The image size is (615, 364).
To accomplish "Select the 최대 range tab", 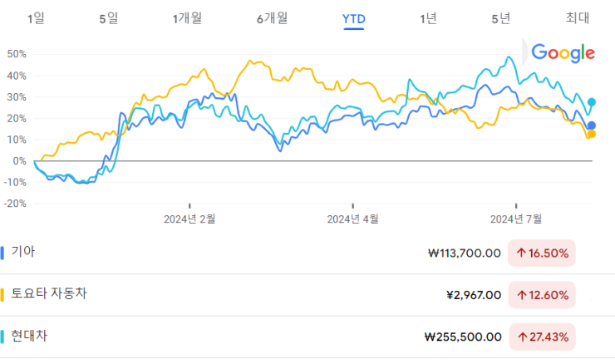I will tap(578, 18).
